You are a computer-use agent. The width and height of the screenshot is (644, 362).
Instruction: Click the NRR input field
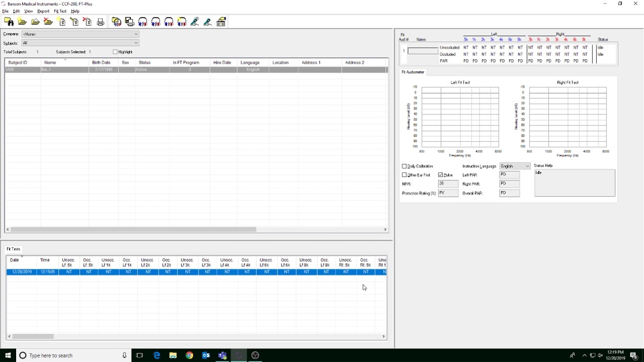click(448, 184)
